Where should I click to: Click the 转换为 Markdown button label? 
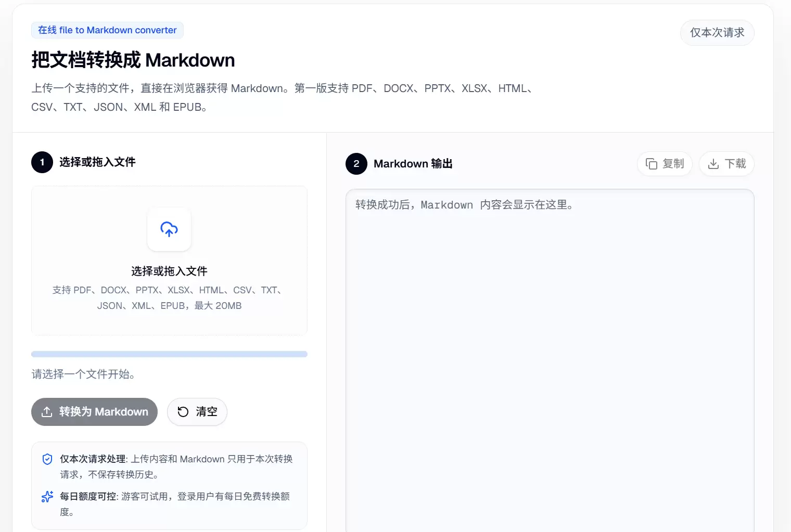pos(104,412)
